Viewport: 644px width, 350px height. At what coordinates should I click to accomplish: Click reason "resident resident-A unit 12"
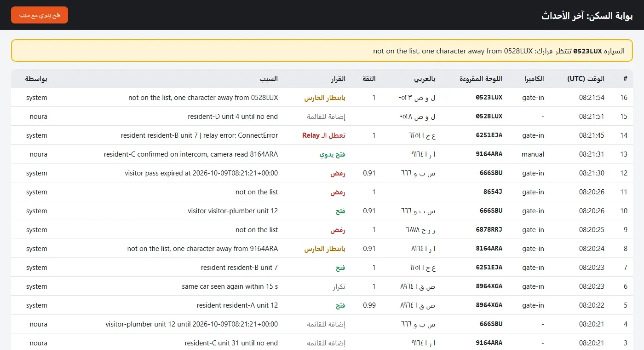(237, 305)
